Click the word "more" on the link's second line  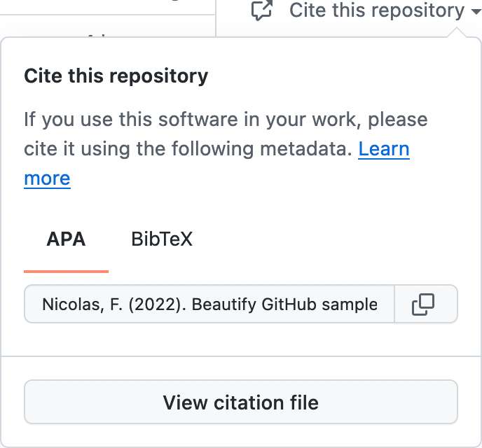point(47,178)
